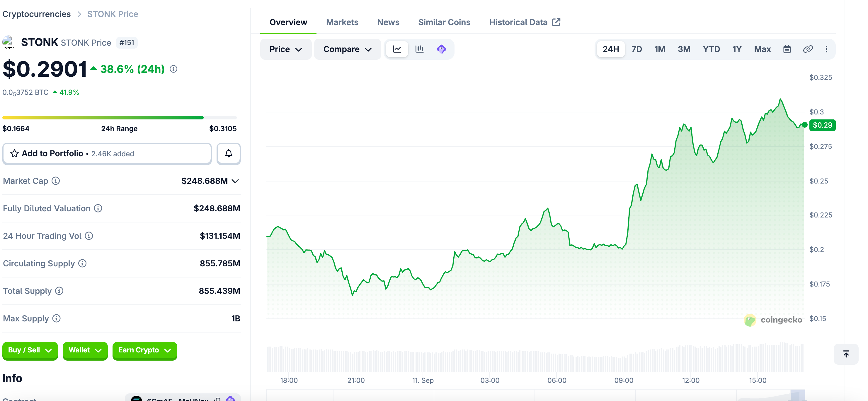868x401 pixels.
Task: Click info icon next to Circulating Supply
Action: click(x=83, y=263)
